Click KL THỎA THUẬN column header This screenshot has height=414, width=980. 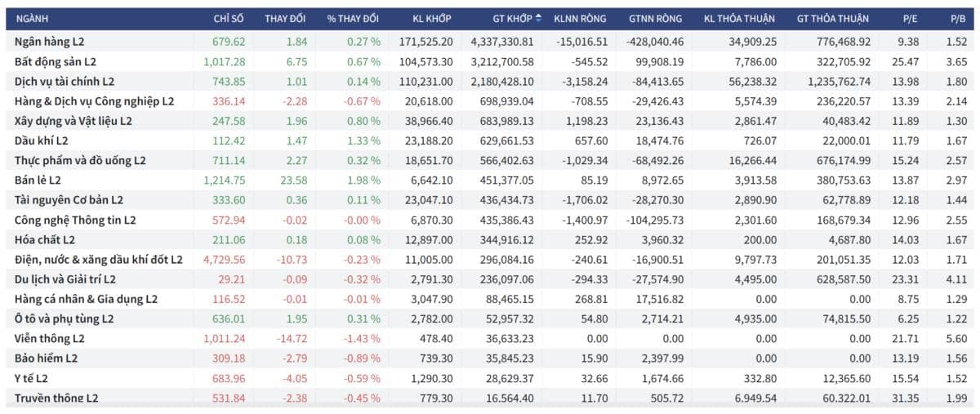(740, 18)
